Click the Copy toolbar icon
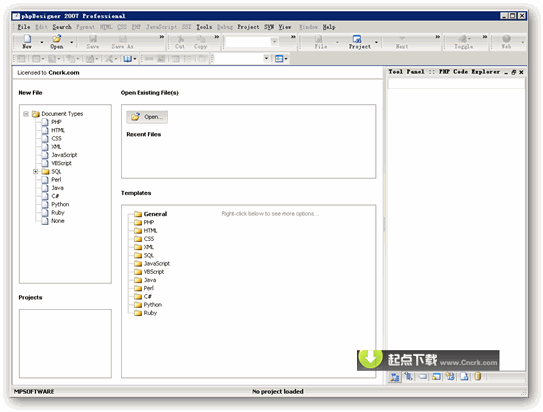The width and height of the screenshot is (543, 412). [201, 38]
